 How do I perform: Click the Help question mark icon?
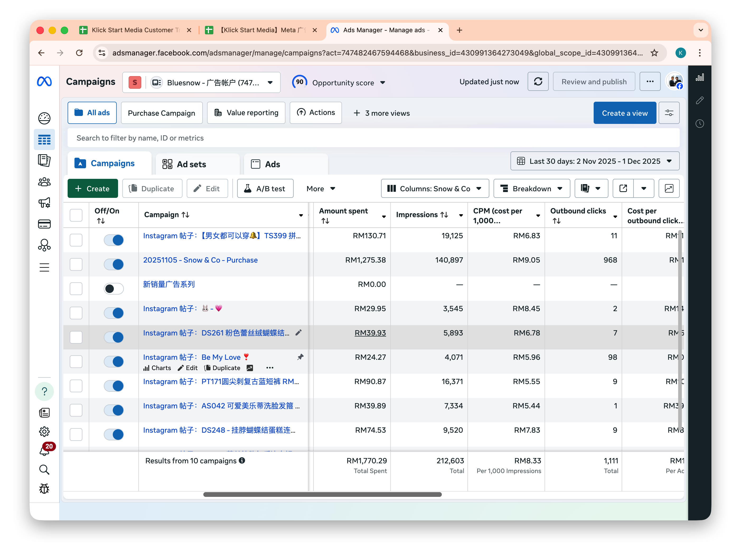tap(44, 391)
